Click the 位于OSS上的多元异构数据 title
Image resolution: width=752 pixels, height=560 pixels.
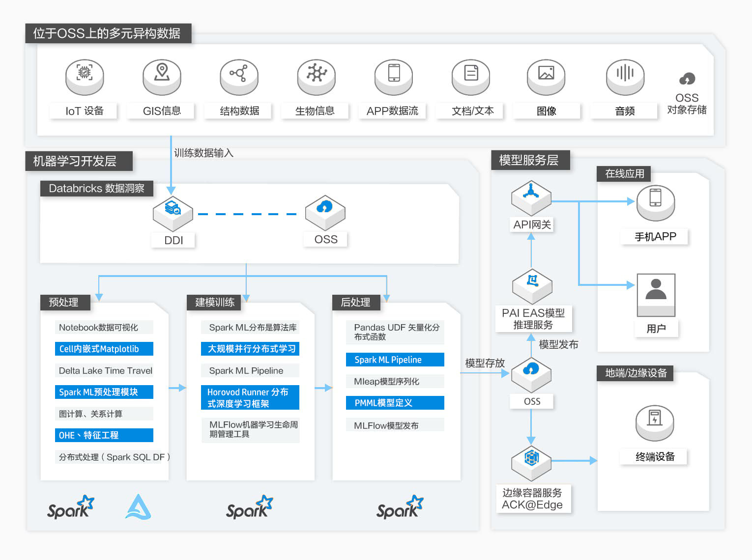108,33
